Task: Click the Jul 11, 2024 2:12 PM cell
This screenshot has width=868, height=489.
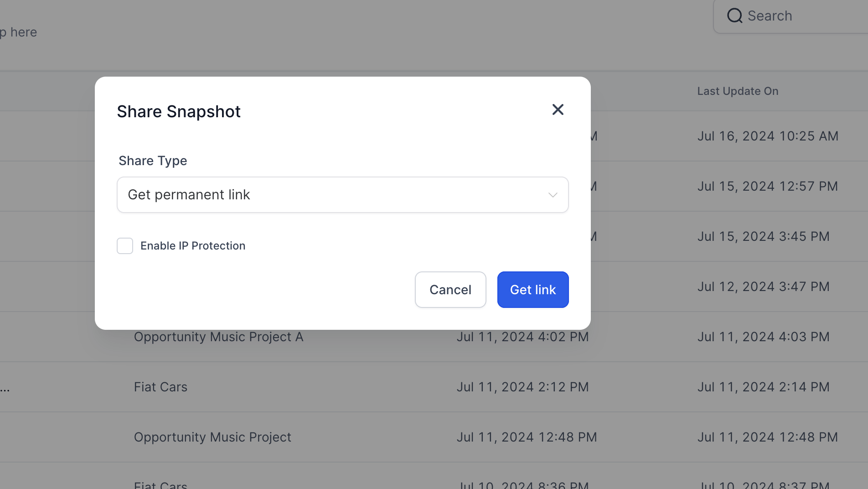Action: tap(522, 387)
